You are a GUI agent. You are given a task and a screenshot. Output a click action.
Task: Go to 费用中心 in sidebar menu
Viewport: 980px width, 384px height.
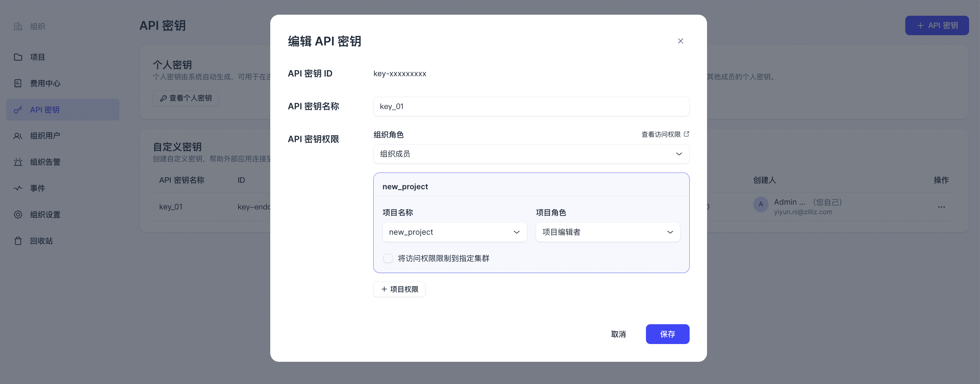coord(63,83)
